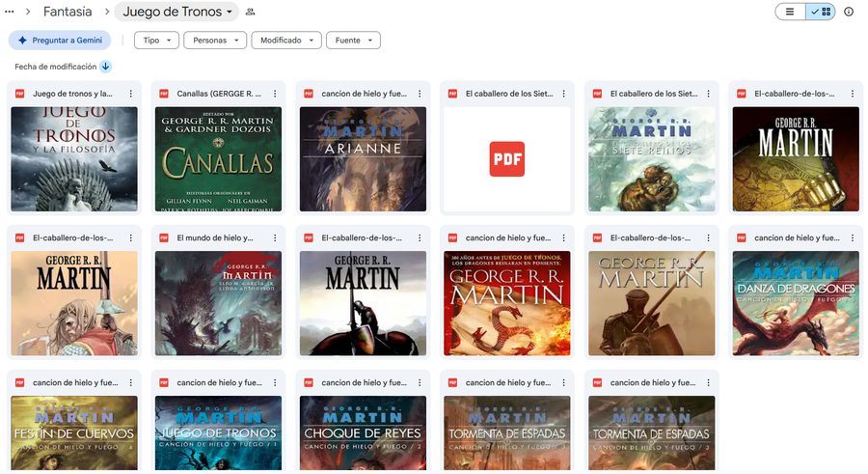Open more actions for the Arianne cover file
Screen dimensions: 868x474
coord(420,94)
